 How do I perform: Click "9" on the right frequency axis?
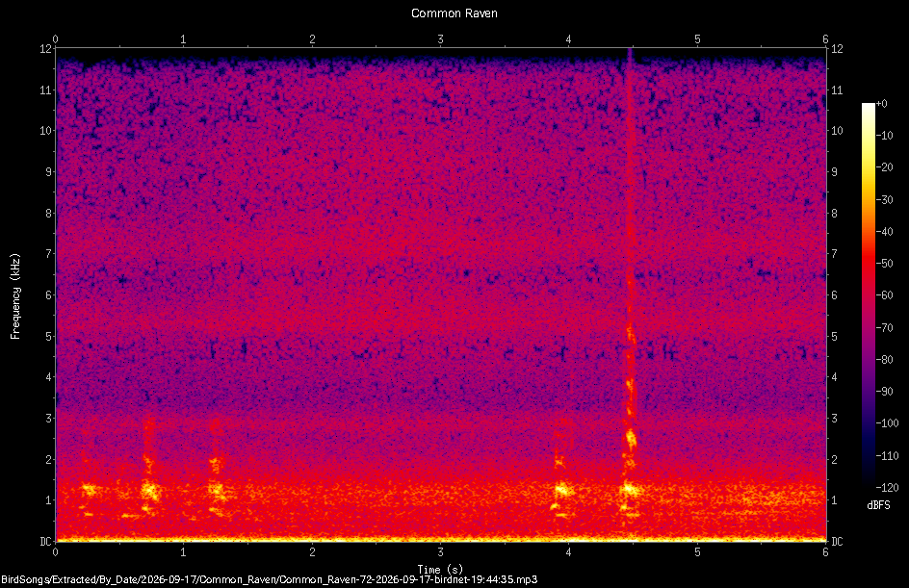coord(834,172)
